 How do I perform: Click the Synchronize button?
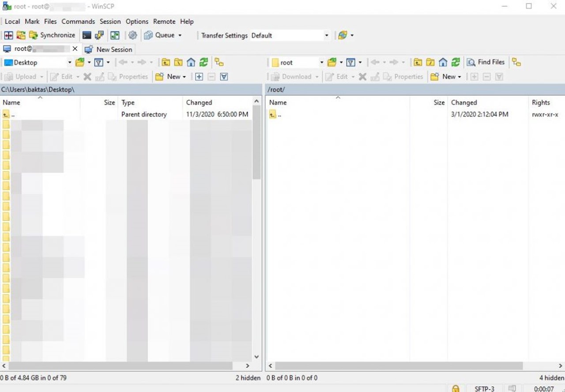52,35
